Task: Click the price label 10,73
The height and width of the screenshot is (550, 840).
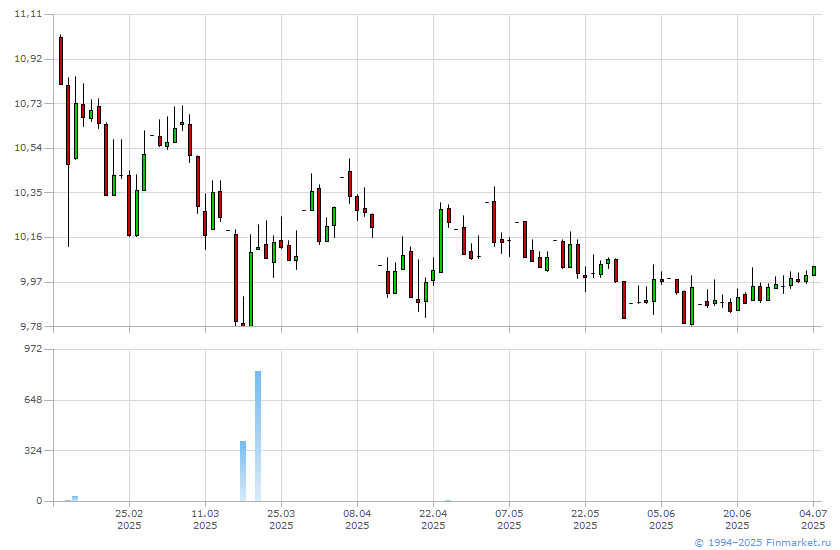Action: [x=28, y=103]
